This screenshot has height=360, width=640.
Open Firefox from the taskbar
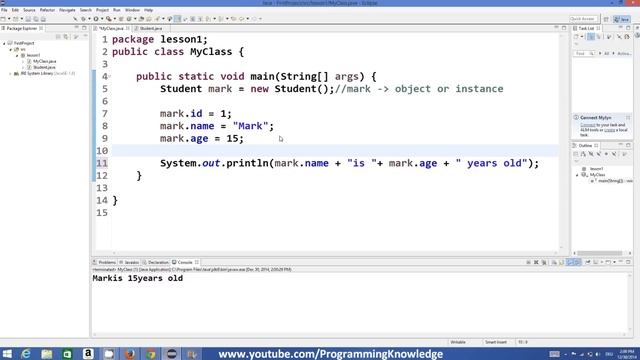[130, 353]
